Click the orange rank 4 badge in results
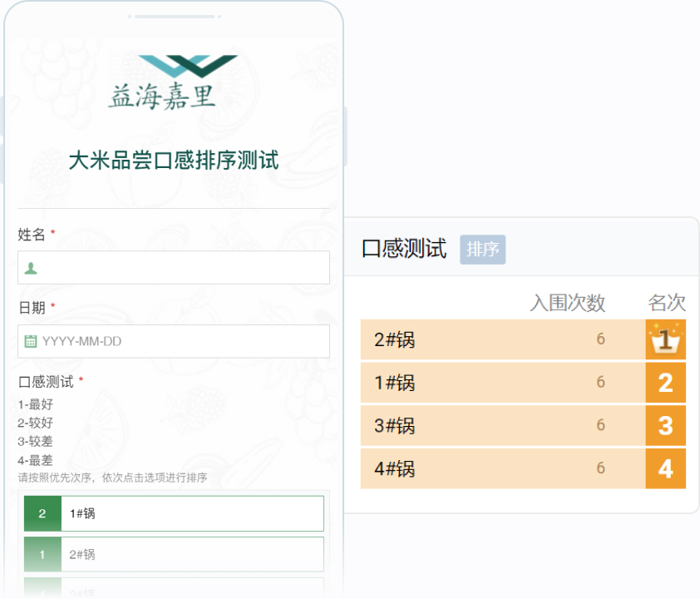Viewport: 700px width, 599px height. (665, 469)
